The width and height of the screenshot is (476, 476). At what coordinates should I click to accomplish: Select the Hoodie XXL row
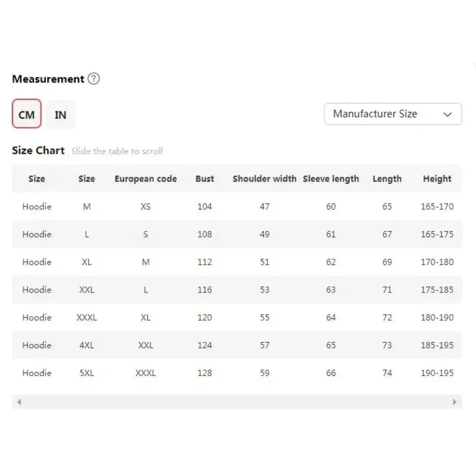click(237, 290)
